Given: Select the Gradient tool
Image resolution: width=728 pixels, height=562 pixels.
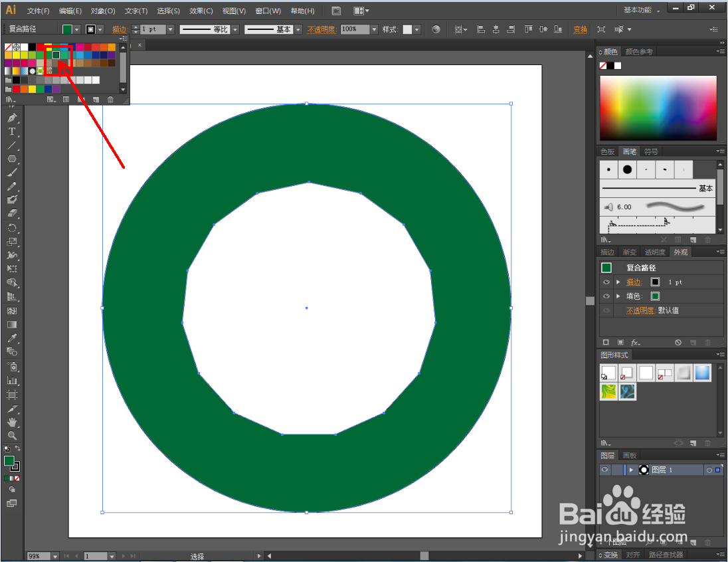Looking at the screenshot, I should (x=12, y=325).
